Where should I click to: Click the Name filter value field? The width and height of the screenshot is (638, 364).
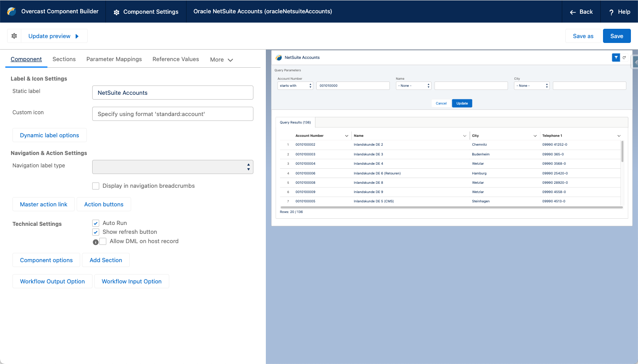tap(471, 85)
